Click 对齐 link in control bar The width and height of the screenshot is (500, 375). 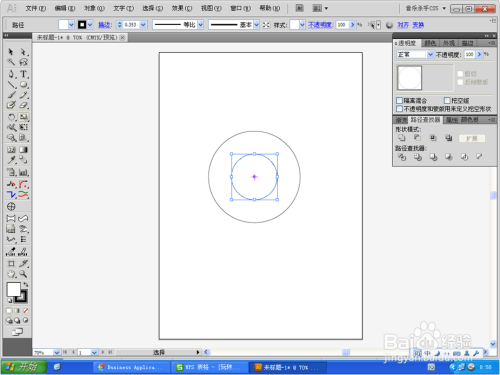pos(403,25)
